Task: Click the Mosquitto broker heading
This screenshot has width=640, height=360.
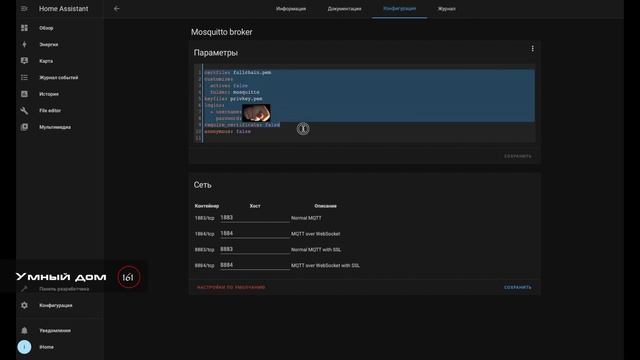Action: 222,32
